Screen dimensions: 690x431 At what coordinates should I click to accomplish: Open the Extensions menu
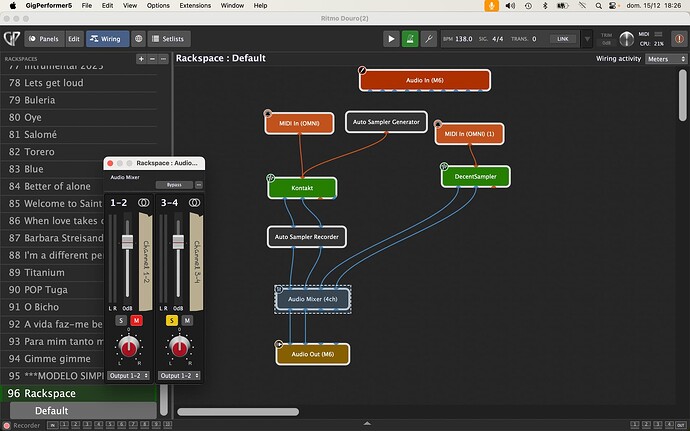[x=195, y=6]
